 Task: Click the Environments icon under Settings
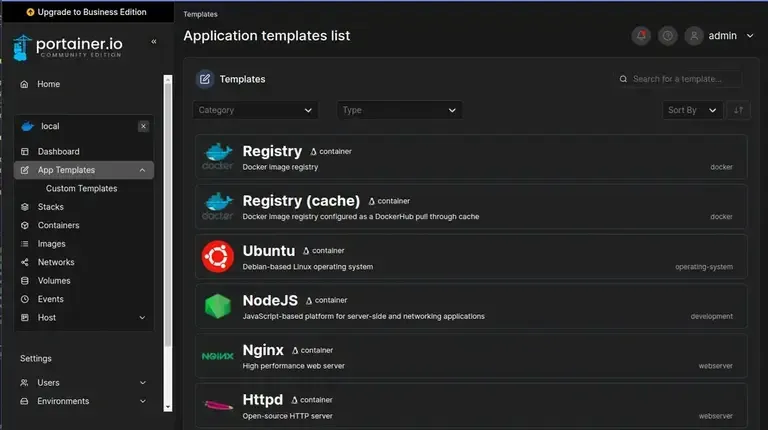(x=24, y=401)
